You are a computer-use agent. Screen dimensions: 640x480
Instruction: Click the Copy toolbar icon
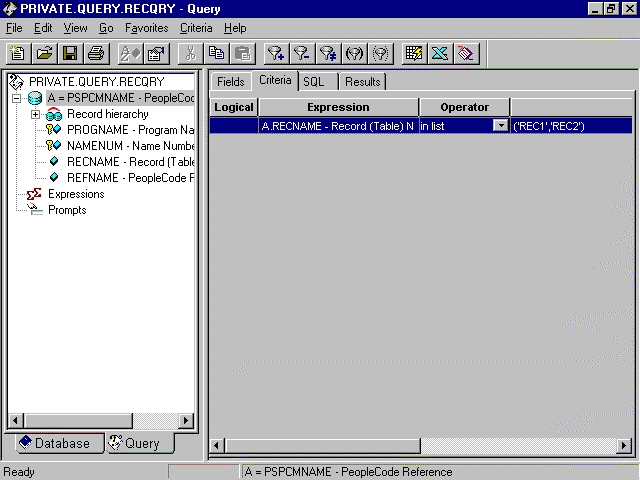pyautogui.click(x=217, y=53)
